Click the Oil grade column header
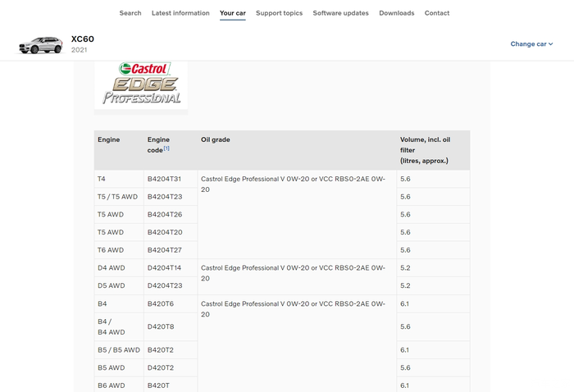The image size is (574, 392). click(216, 140)
